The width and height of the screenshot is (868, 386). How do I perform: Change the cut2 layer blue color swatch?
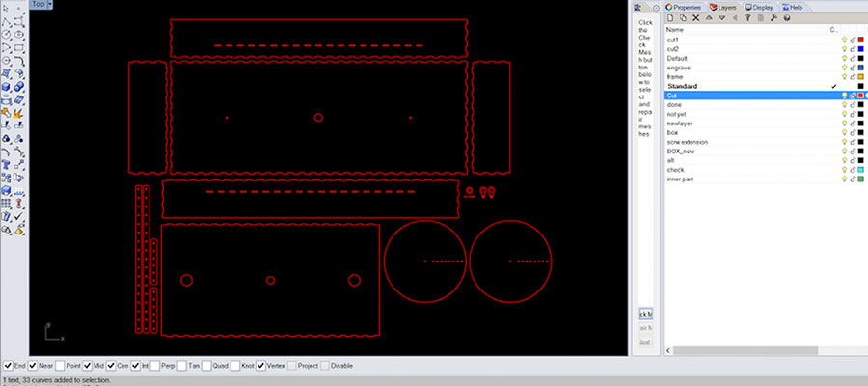pyautogui.click(x=861, y=49)
